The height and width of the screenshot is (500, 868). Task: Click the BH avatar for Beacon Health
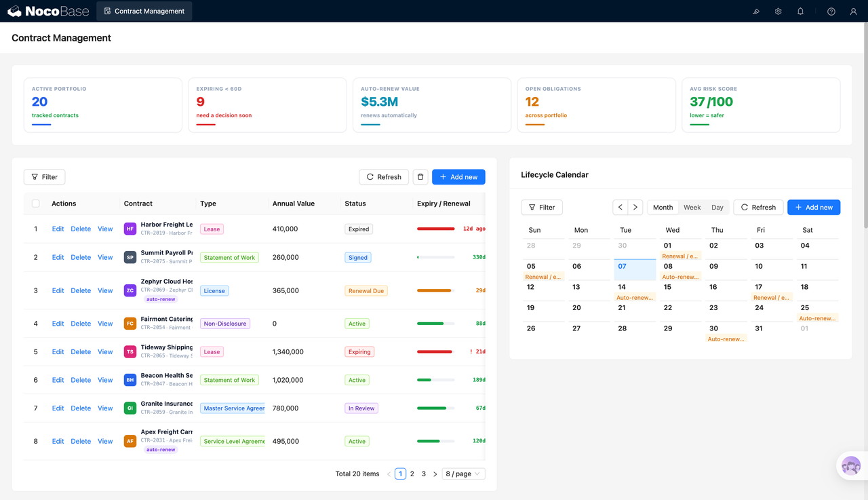click(130, 380)
